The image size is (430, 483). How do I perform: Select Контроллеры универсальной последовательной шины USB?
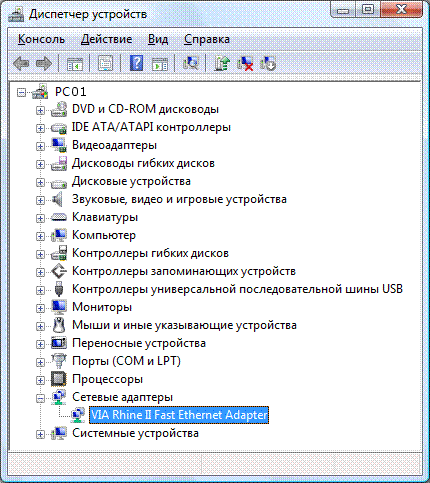pos(237,289)
